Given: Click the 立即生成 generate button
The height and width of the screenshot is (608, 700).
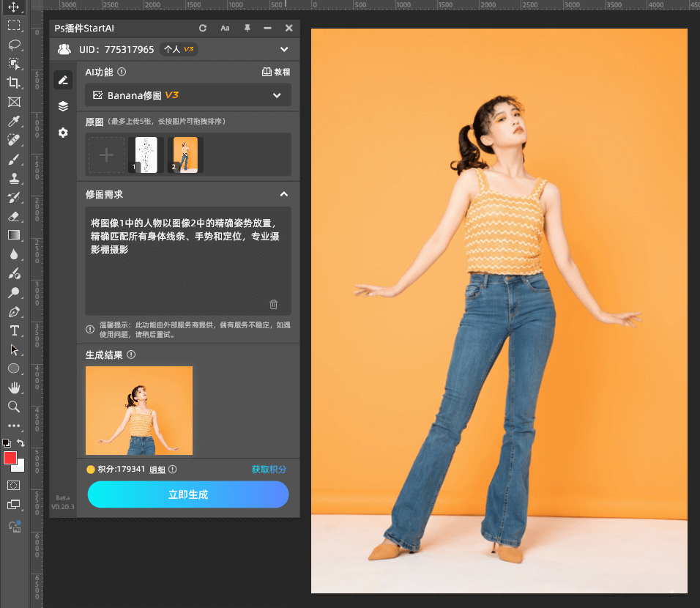Looking at the screenshot, I should click(x=187, y=494).
